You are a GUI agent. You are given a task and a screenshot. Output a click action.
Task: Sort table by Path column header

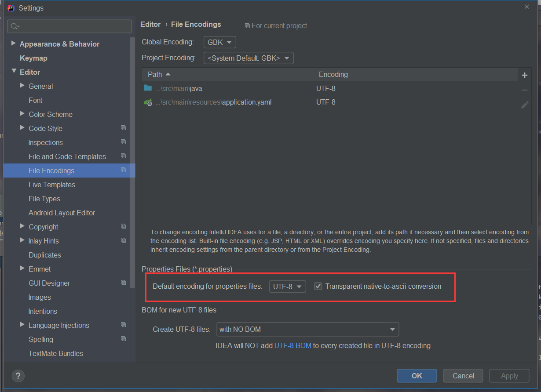227,74
